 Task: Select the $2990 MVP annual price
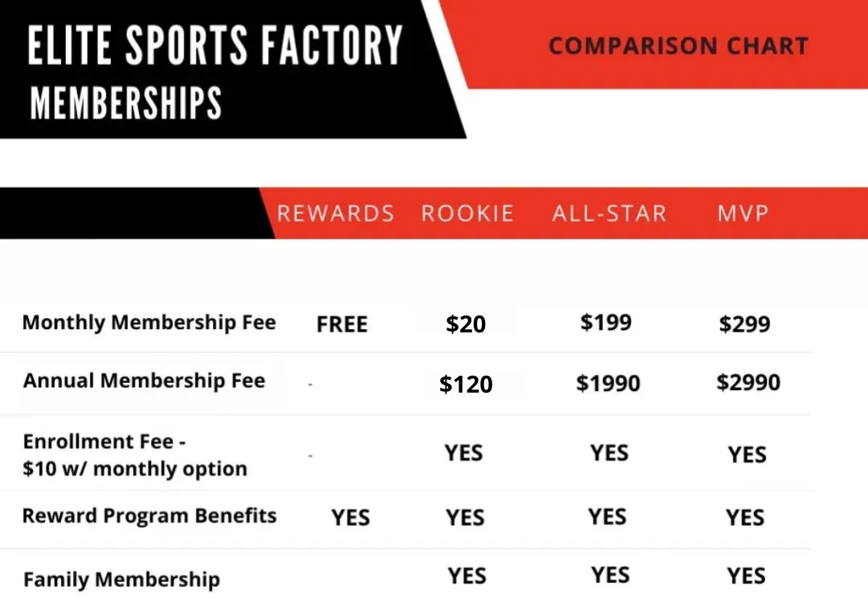click(x=748, y=382)
